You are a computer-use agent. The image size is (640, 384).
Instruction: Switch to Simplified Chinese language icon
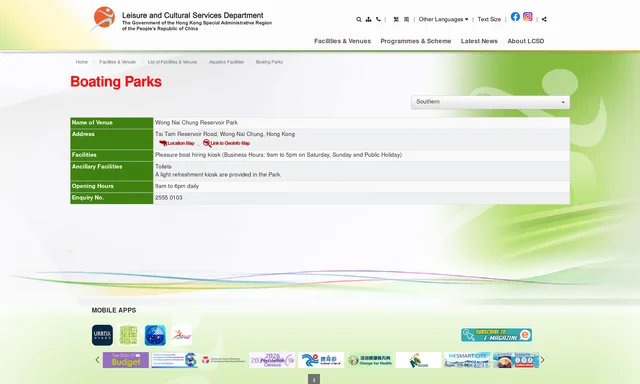click(407, 19)
